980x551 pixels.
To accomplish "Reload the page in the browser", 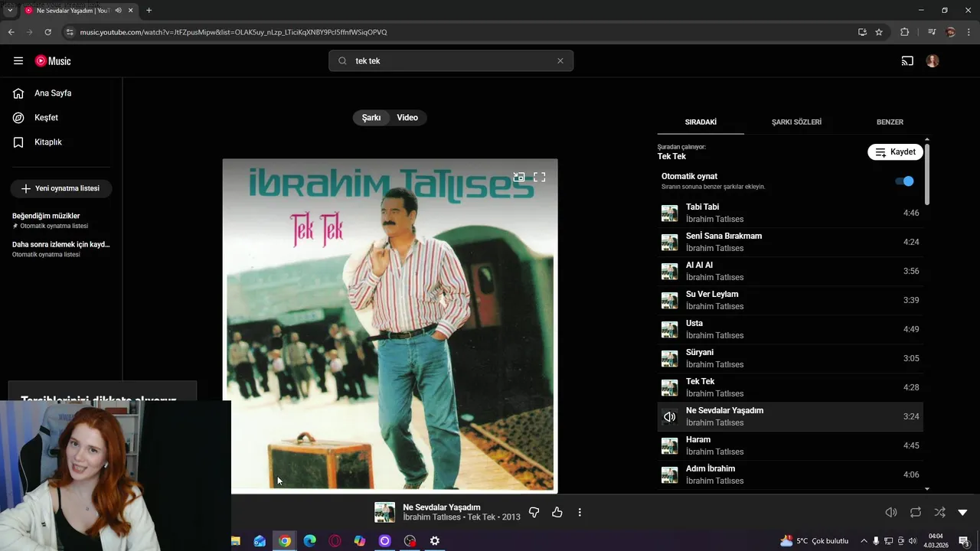I will click(x=47, y=32).
